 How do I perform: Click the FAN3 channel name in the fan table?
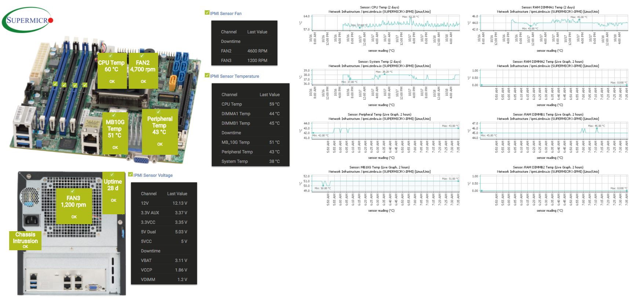226,61
